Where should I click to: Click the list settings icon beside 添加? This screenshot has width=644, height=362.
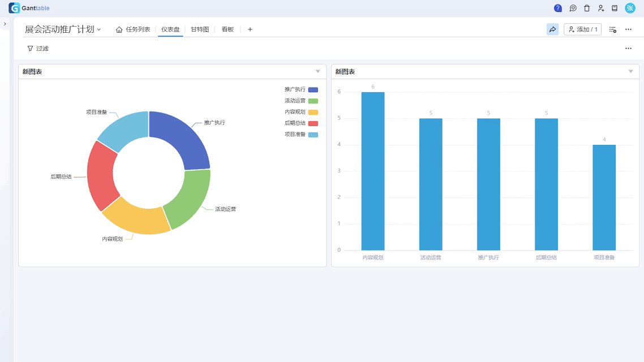click(612, 29)
